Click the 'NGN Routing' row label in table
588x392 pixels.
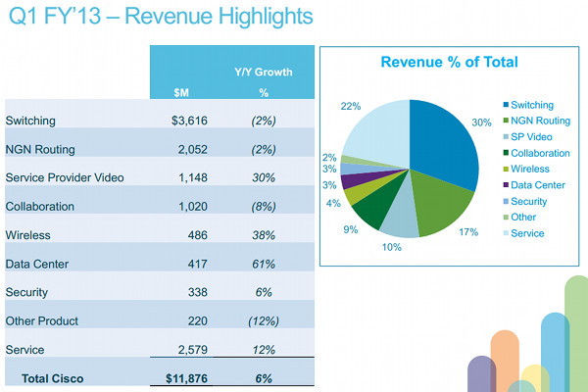40,149
